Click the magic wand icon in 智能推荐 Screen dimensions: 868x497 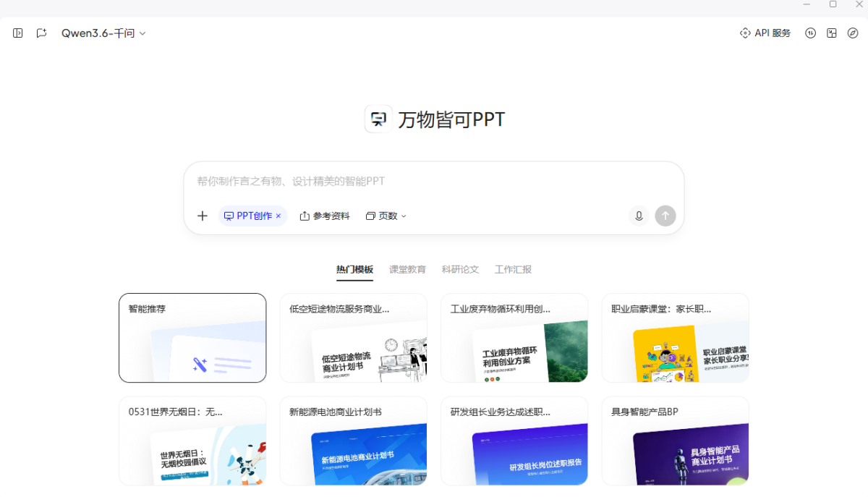click(x=200, y=365)
